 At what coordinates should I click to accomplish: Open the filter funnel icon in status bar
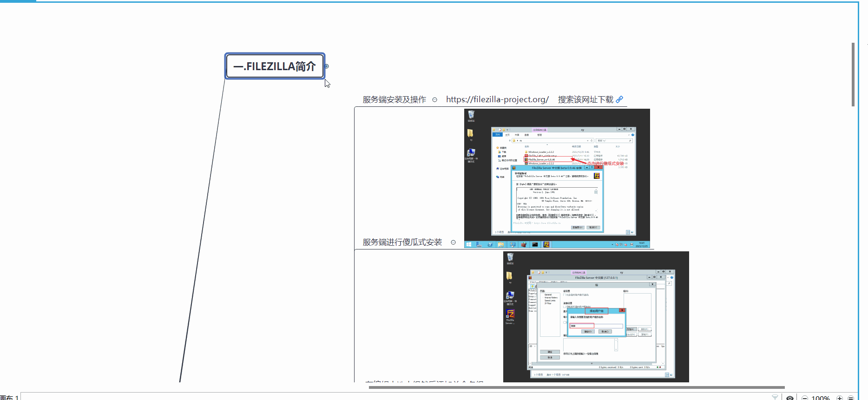coord(775,398)
